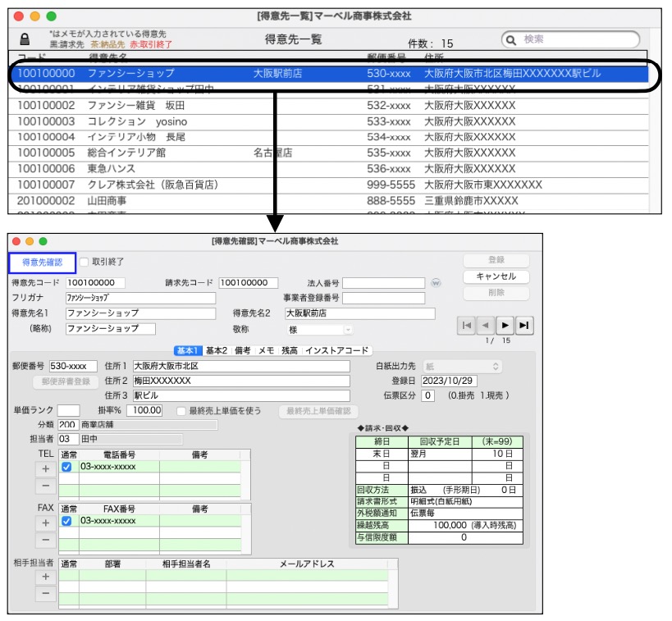This screenshot has width=672, height=621.
Task: Click the W icon beside 法人番号
Action: (x=436, y=283)
